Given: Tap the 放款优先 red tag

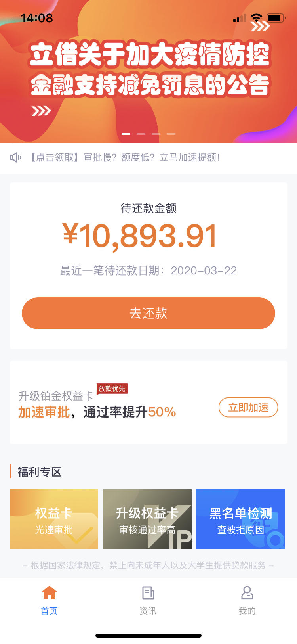Looking at the screenshot, I should [112, 389].
